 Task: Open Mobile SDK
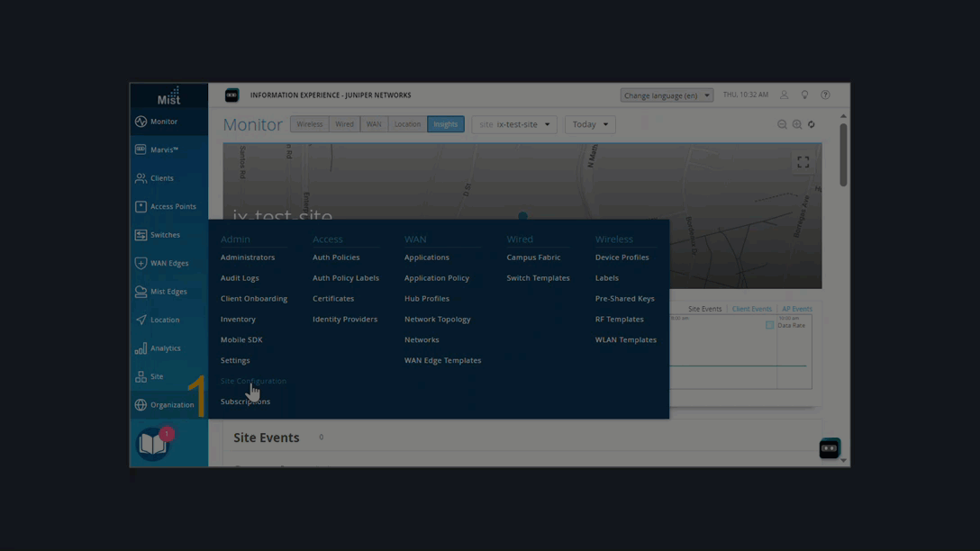(x=241, y=339)
